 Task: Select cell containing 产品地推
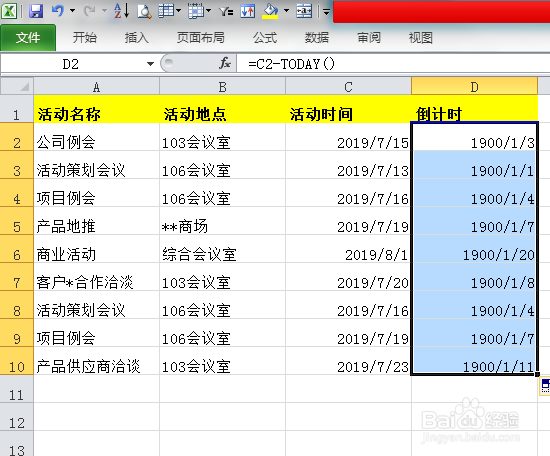tap(96, 221)
